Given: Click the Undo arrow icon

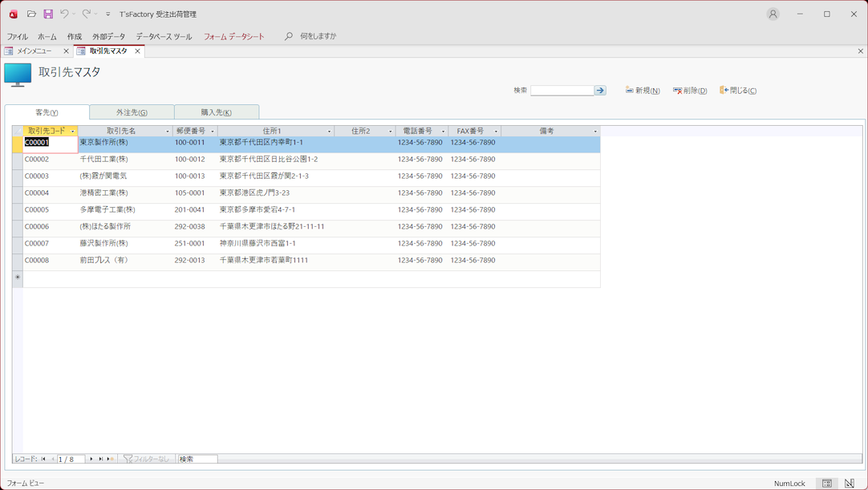Looking at the screenshot, I should pos(64,14).
